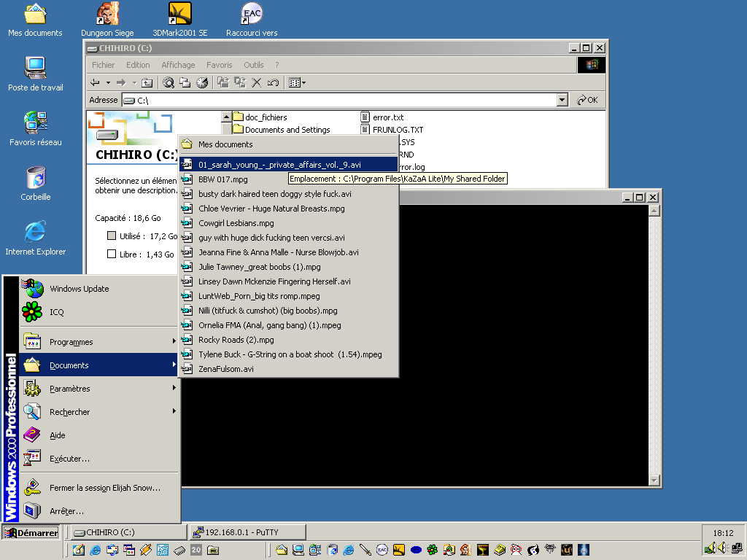Expand the Programmes submenu in Start menu
Screen dimensions: 747x560
98,342
